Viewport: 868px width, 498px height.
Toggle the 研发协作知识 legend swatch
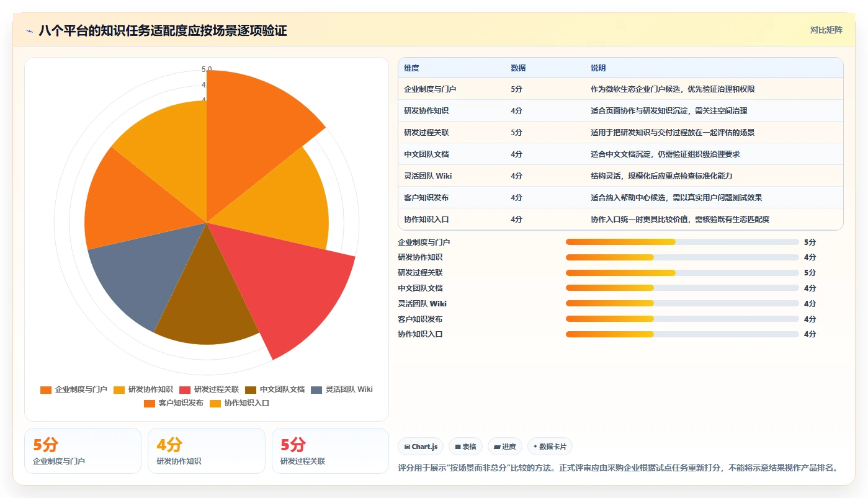pyautogui.click(x=119, y=389)
